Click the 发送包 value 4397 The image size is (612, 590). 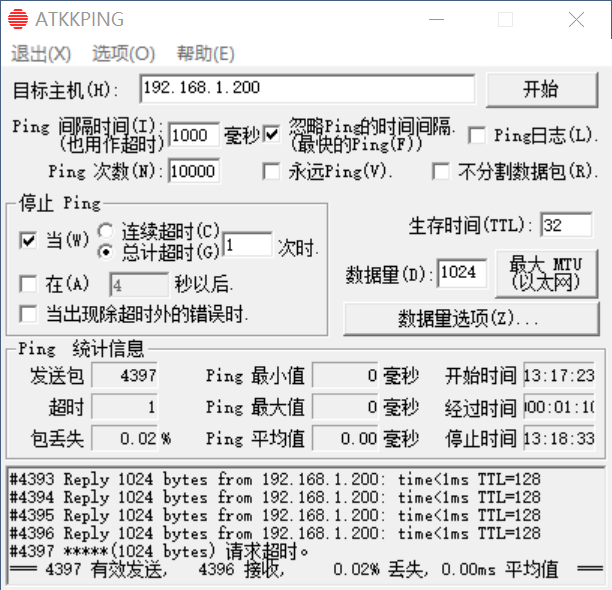(x=125, y=375)
